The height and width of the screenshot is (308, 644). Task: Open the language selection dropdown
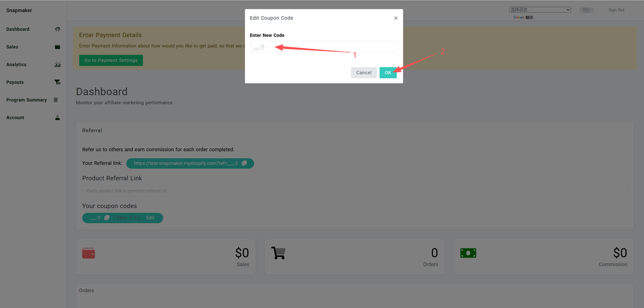pos(540,10)
